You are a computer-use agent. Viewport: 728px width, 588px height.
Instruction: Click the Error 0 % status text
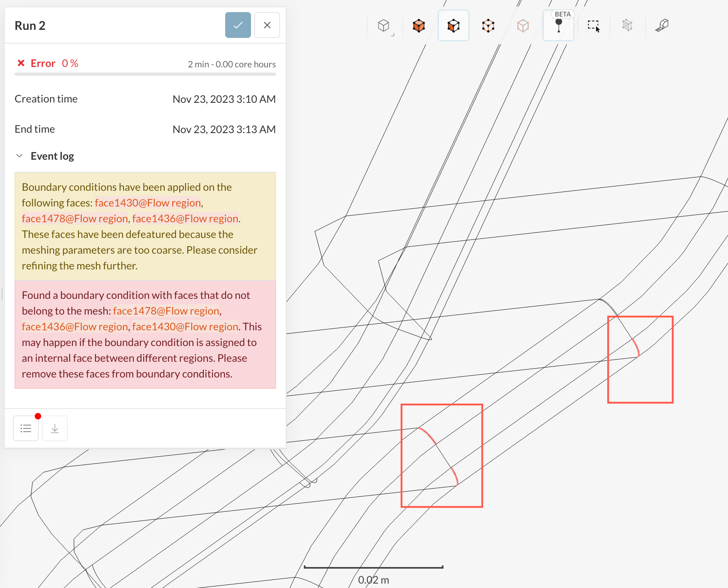click(x=54, y=63)
